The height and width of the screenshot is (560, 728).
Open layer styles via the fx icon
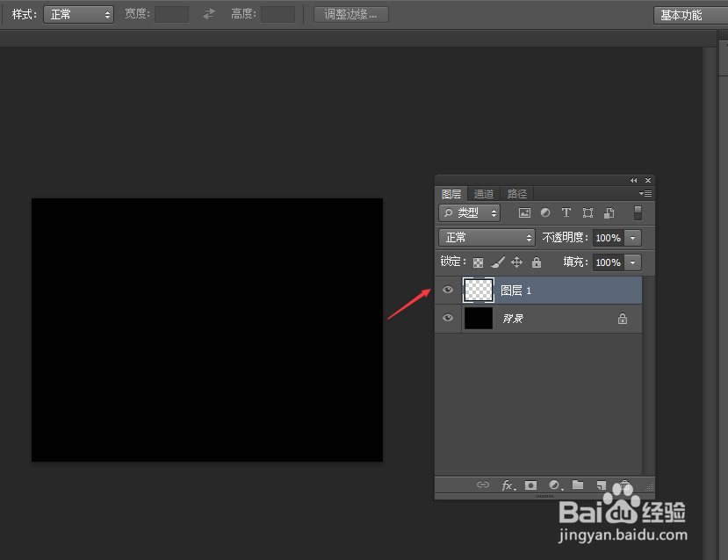click(x=508, y=485)
